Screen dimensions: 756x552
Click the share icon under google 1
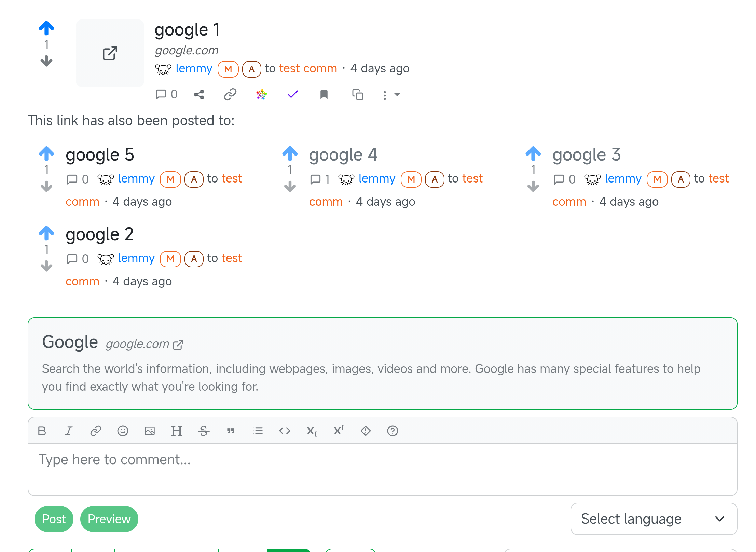(199, 94)
